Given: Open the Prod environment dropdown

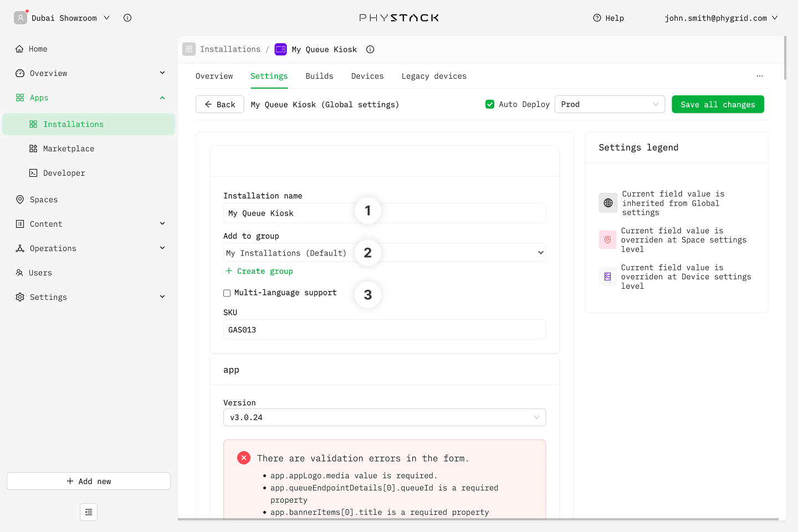Looking at the screenshot, I should click(x=609, y=104).
